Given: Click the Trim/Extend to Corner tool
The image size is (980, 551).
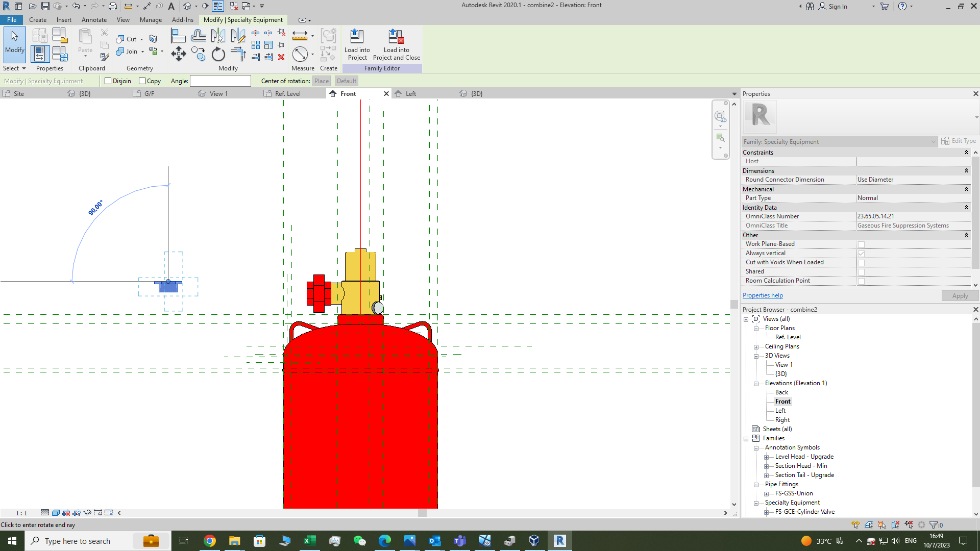Looking at the screenshot, I should pyautogui.click(x=238, y=54).
